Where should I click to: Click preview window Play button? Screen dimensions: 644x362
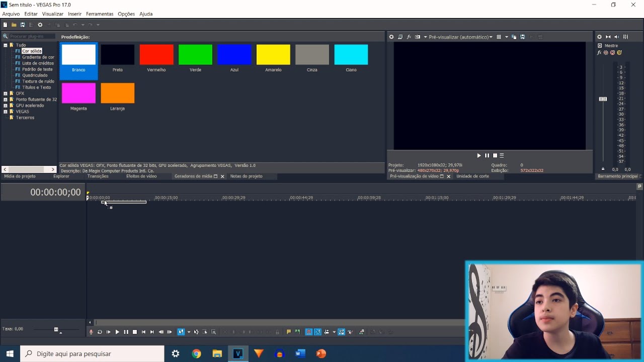pyautogui.click(x=479, y=156)
